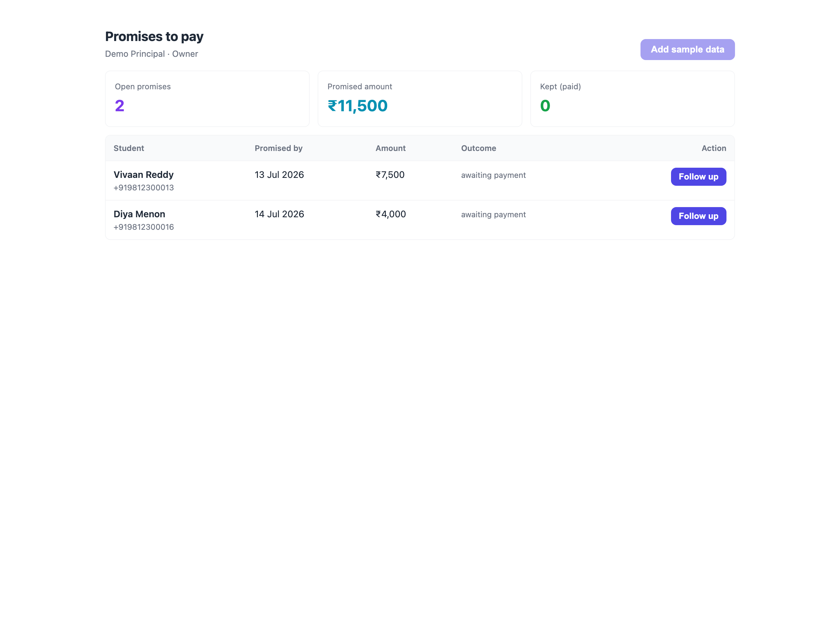Click the Outcome column header
The width and height of the screenshot is (840, 617).
click(478, 148)
